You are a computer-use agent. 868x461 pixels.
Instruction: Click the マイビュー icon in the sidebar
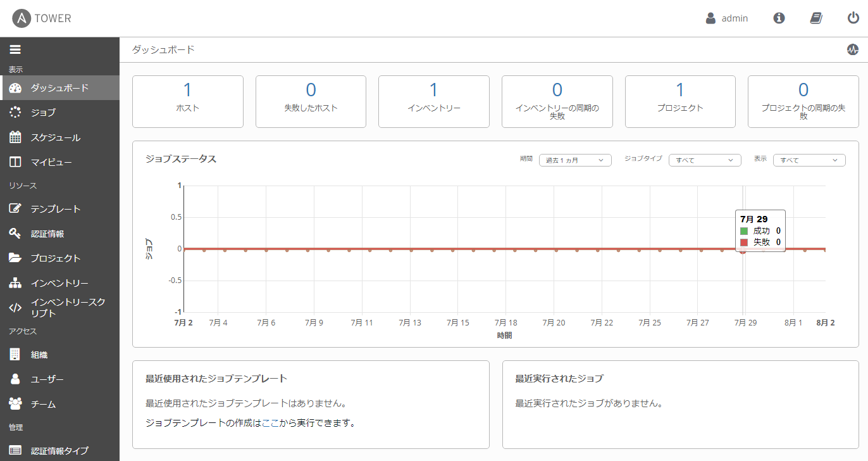[x=16, y=161]
